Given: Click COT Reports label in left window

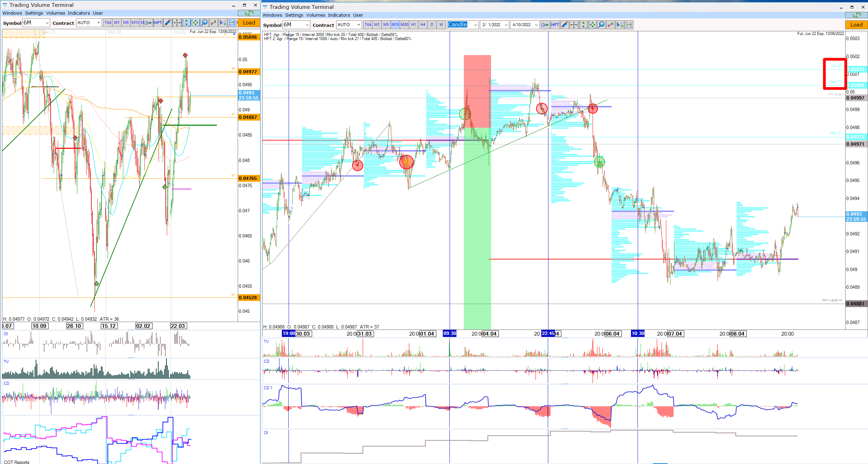Looking at the screenshot, I should 17,462.
